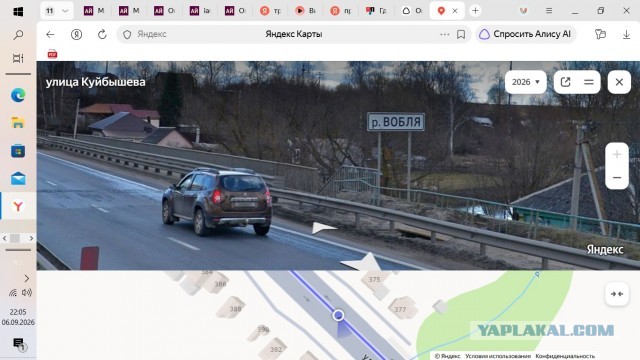Move forward along the road arrow
This screenshot has height=360, width=640.
coord(324,228)
